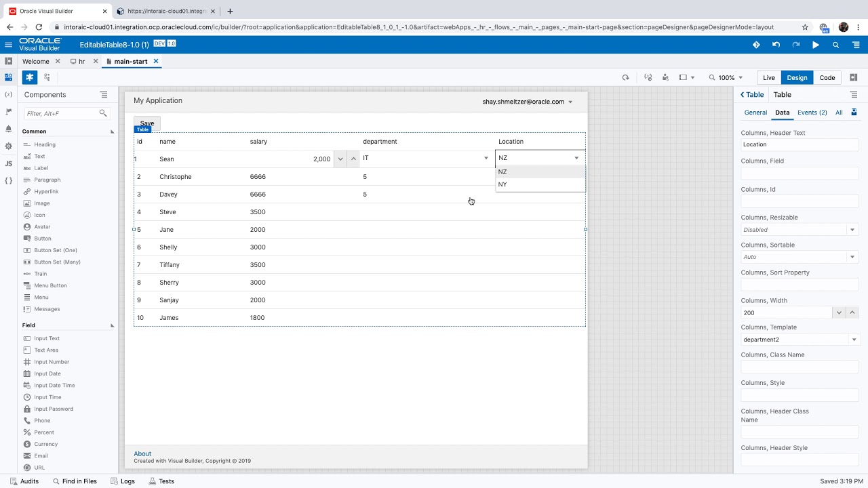868x488 pixels.
Task: Run the application with Play icon
Action: (816, 45)
